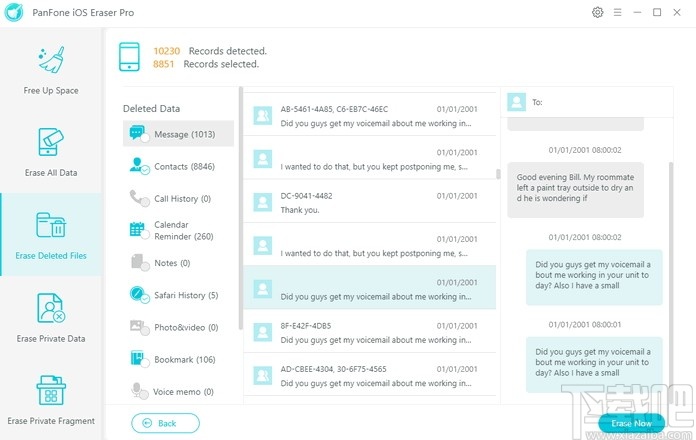The height and width of the screenshot is (440, 696).
Task: Toggle Safari History (5) checkbox
Action: (145, 298)
